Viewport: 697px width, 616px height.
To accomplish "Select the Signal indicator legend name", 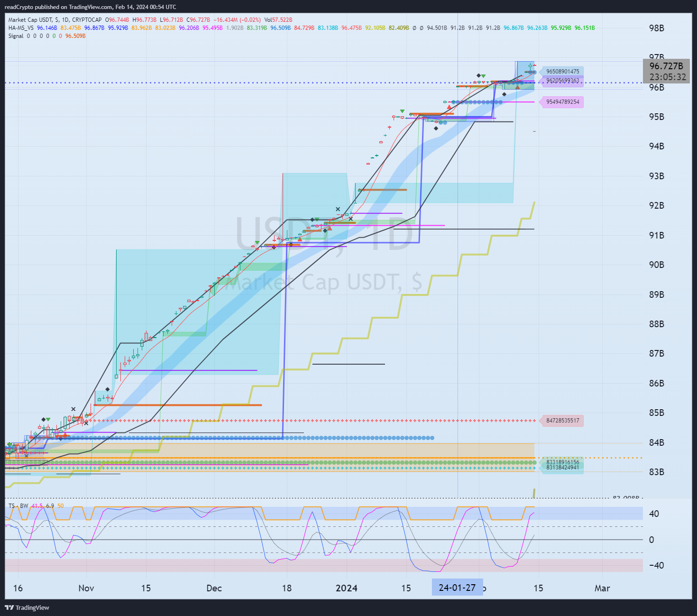I will click(x=16, y=36).
